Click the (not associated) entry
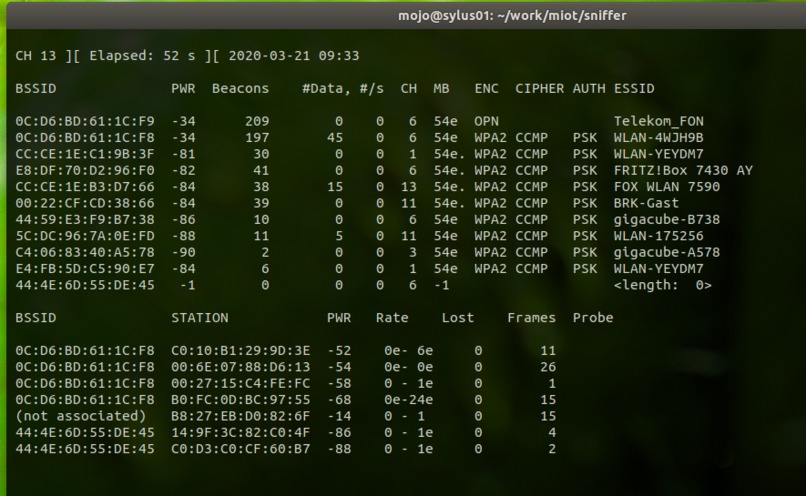Viewport: 806px width, 496px height. click(x=81, y=416)
